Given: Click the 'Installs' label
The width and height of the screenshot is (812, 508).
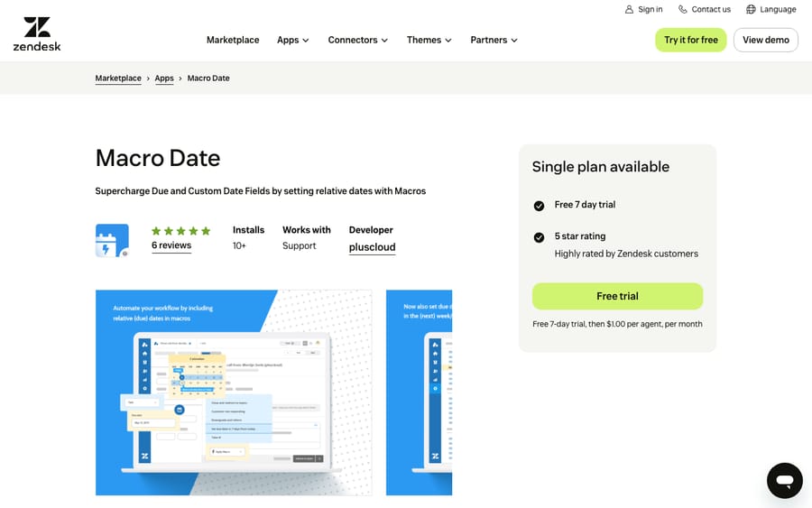Looking at the screenshot, I should [248, 230].
